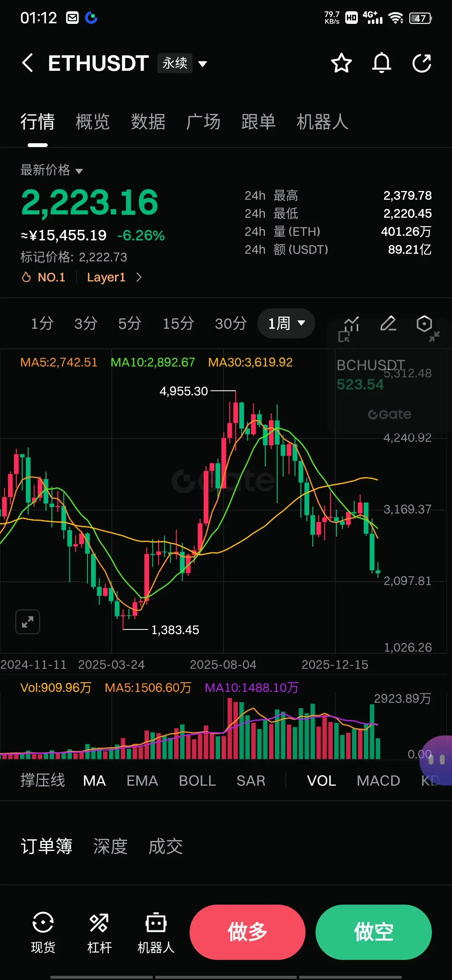Tap the battery indicator in status bar
The height and width of the screenshot is (980, 452).
420,18
